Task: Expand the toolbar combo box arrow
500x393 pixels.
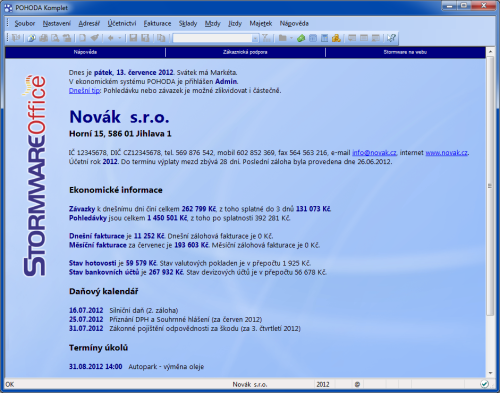Action: [255, 38]
